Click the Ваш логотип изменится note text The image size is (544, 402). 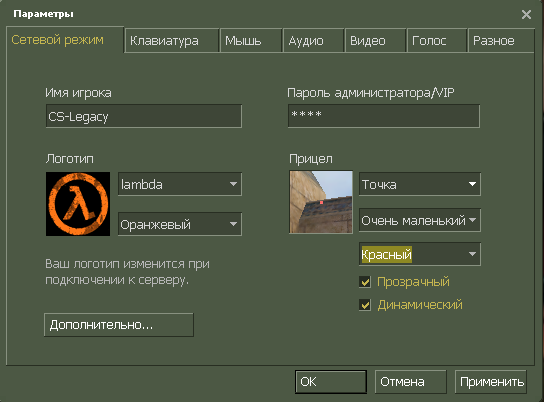(x=127, y=272)
